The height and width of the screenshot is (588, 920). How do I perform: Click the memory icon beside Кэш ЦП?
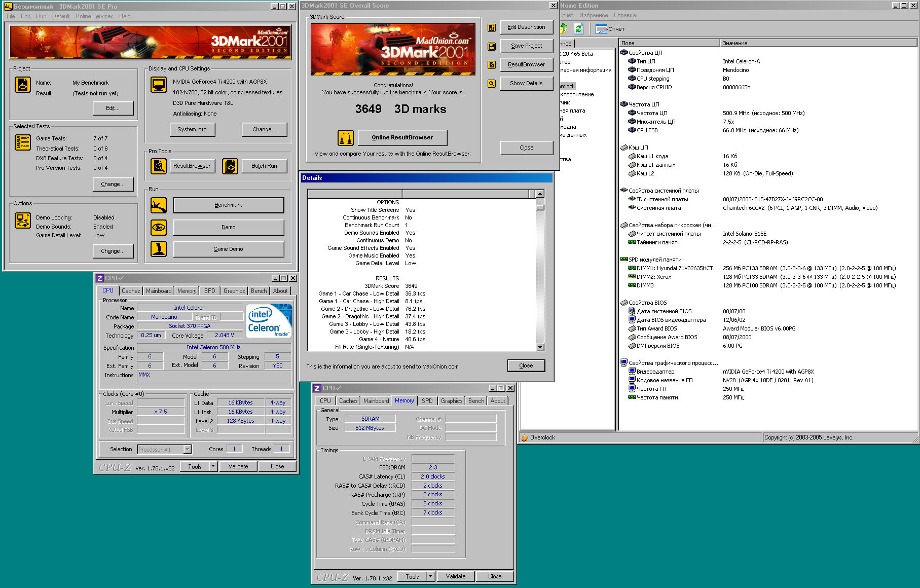tap(624, 148)
